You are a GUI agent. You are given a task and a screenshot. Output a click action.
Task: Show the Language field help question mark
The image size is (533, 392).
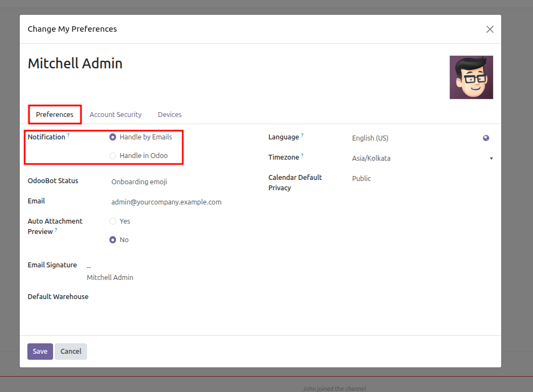pyautogui.click(x=302, y=135)
